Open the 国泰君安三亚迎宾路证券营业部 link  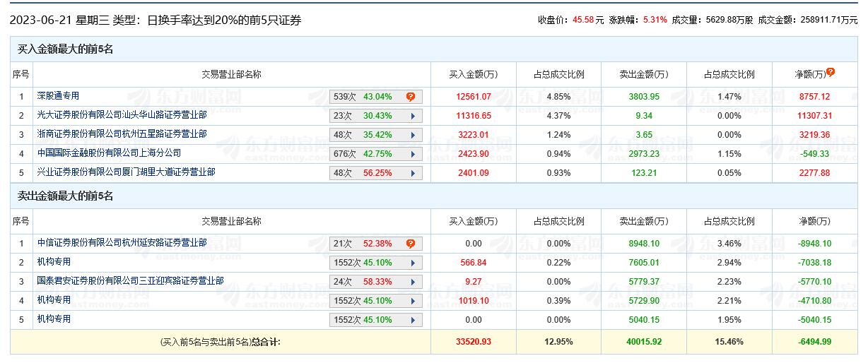click(x=130, y=281)
